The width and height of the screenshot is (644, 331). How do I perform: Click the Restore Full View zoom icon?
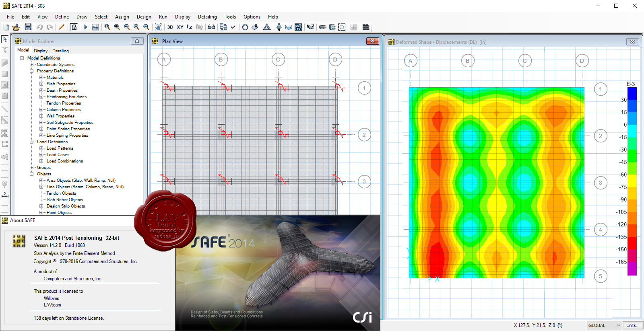coord(117,27)
